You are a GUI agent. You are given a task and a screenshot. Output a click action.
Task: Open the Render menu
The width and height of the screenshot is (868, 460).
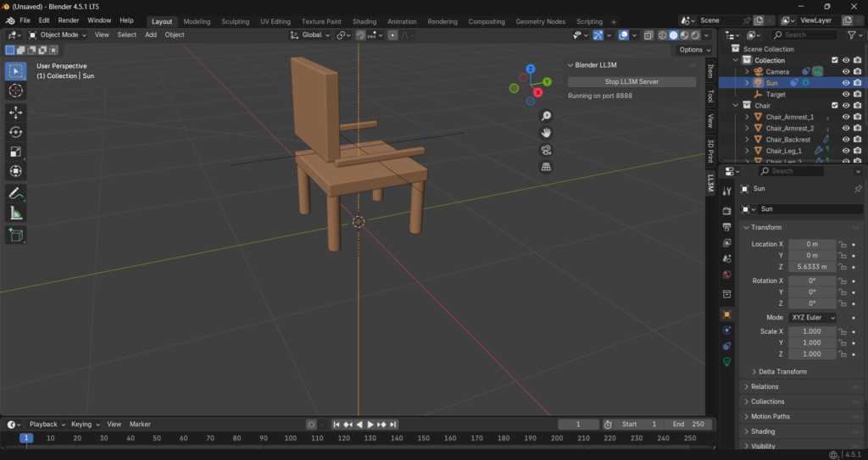(x=69, y=20)
